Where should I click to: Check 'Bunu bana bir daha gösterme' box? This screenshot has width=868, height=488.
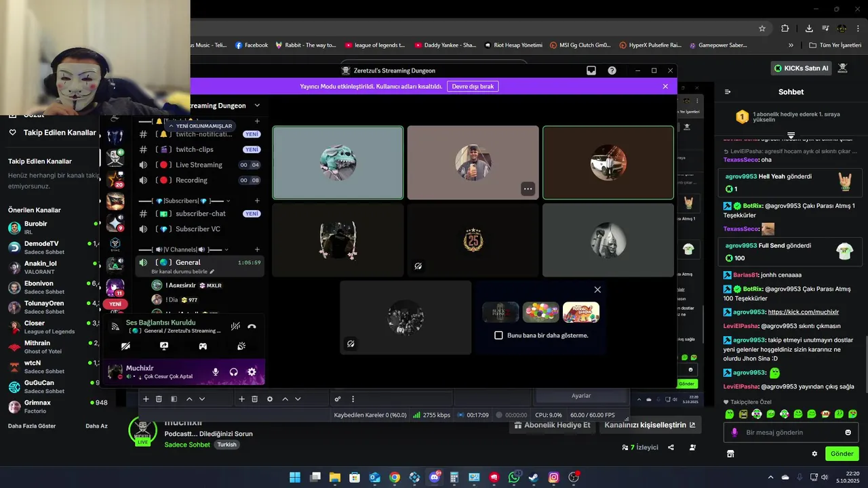click(498, 335)
